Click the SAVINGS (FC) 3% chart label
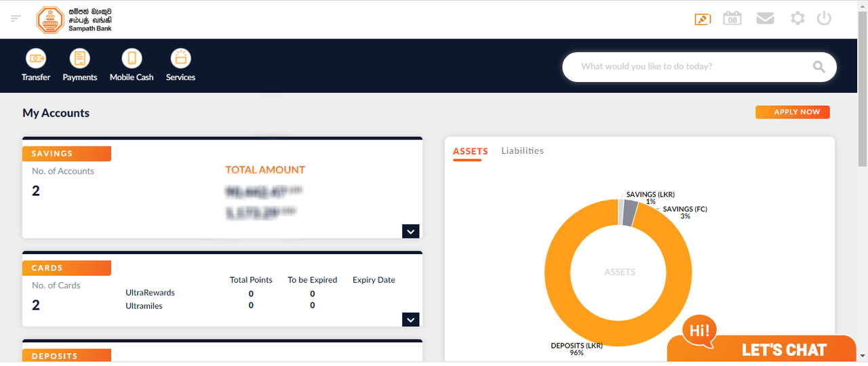Viewport: 868px width, 366px height. [685, 213]
